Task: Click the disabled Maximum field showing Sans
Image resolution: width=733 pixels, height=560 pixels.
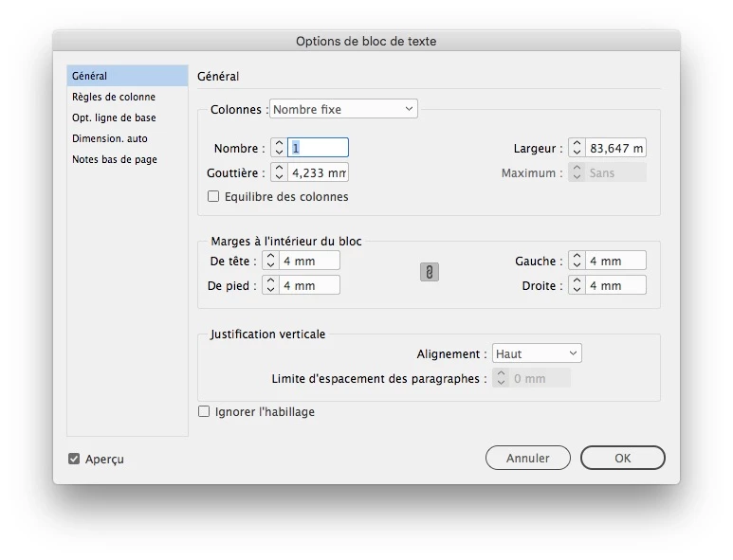Action: 615,172
